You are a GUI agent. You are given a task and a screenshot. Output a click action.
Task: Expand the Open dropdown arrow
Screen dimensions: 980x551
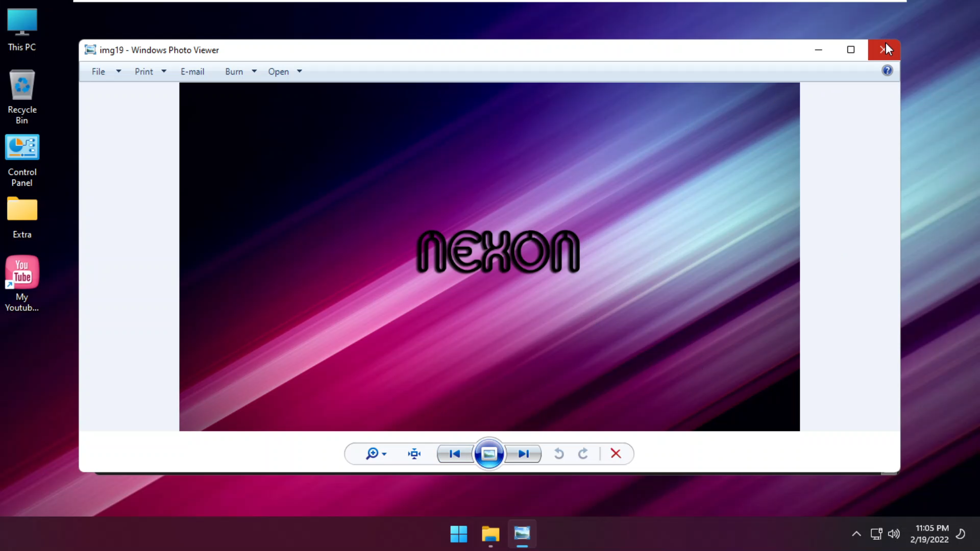[x=300, y=71]
